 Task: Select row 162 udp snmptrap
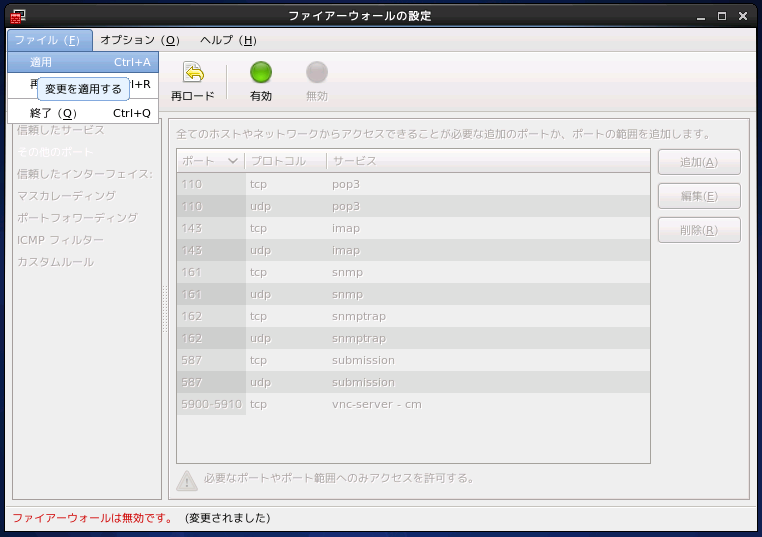pyautogui.click(x=414, y=338)
